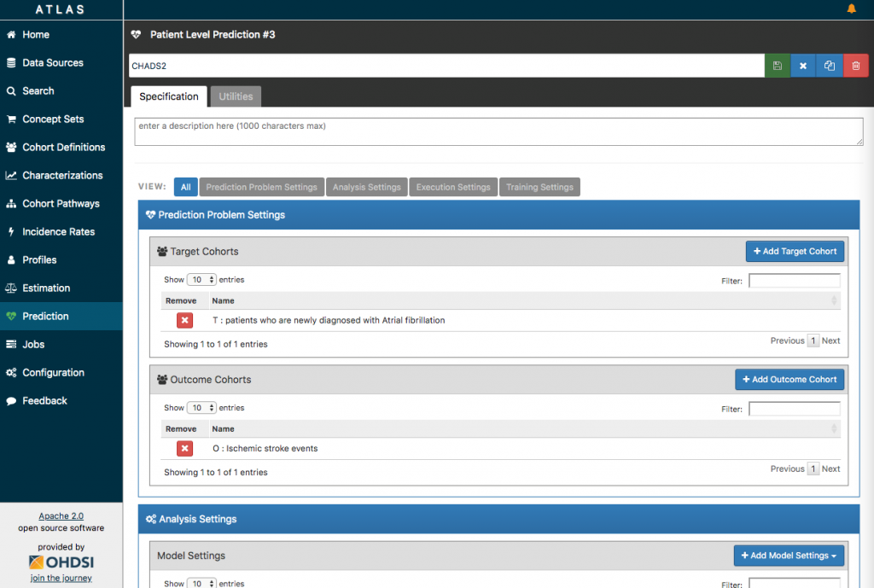Open Configuration in the sidebar

[61, 372]
